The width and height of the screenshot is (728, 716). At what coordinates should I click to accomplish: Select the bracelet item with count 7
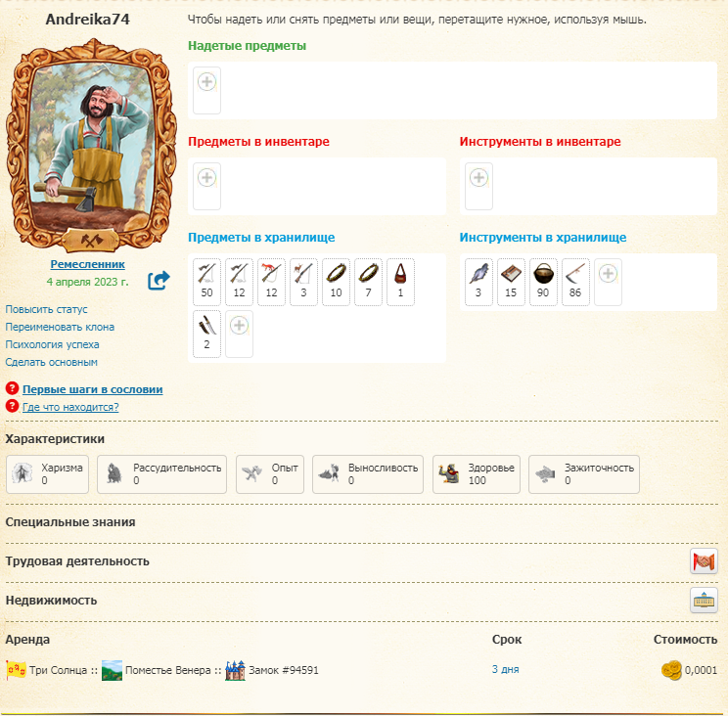368,282
